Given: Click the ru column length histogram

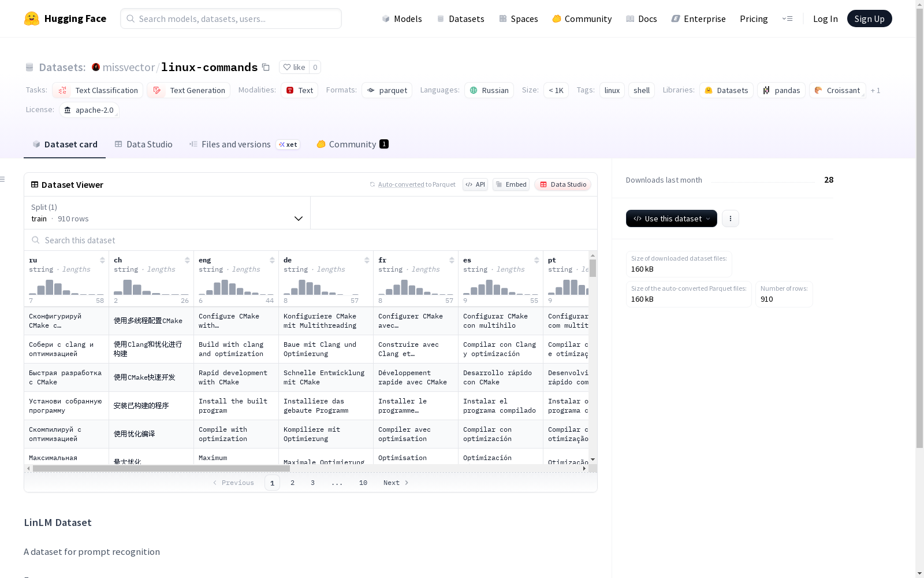Looking at the screenshot, I should click(x=66, y=287).
